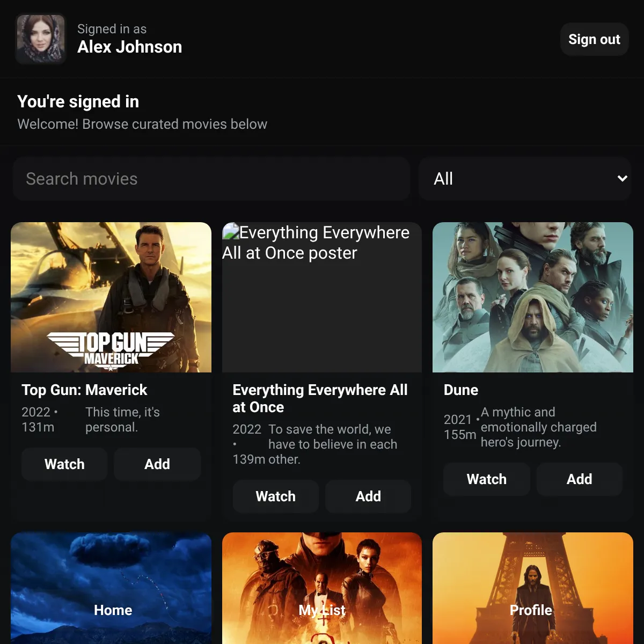Add Dune to my list
The image size is (644, 644).
580,479
